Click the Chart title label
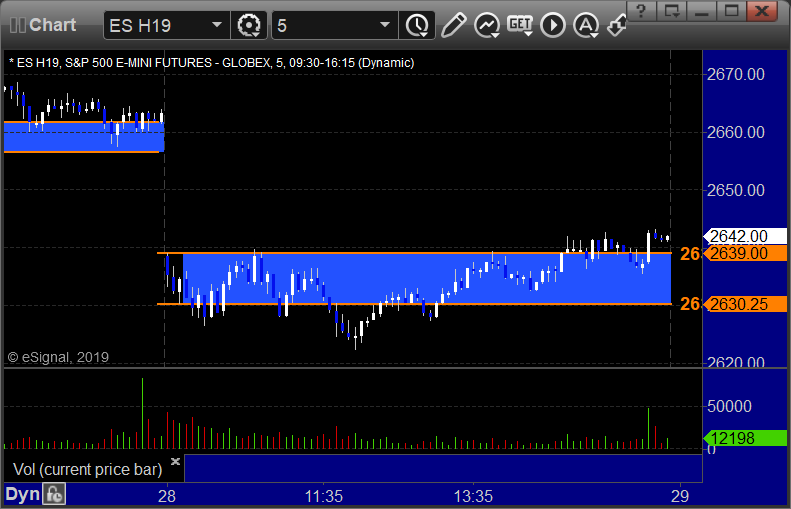 [52, 25]
